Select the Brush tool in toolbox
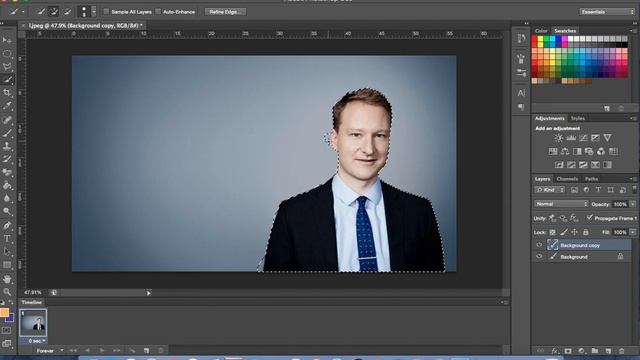Image resolution: width=640 pixels, height=360 pixels. 7,133
